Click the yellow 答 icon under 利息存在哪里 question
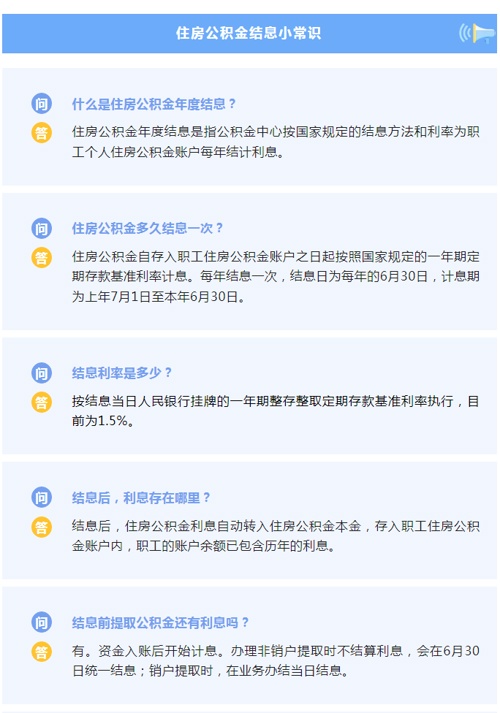Image resolution: width=500 pixels, height=713 pixels. [x=41, y=527]
